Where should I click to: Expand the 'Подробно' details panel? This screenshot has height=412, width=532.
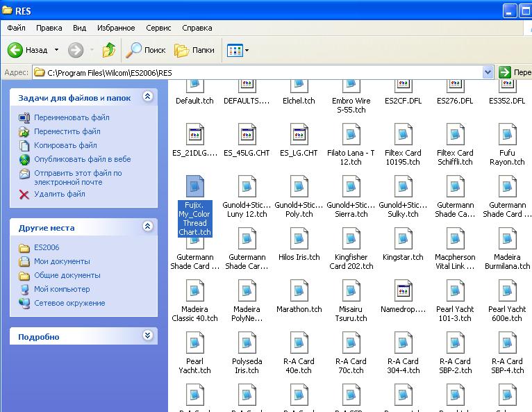point(147,336)
